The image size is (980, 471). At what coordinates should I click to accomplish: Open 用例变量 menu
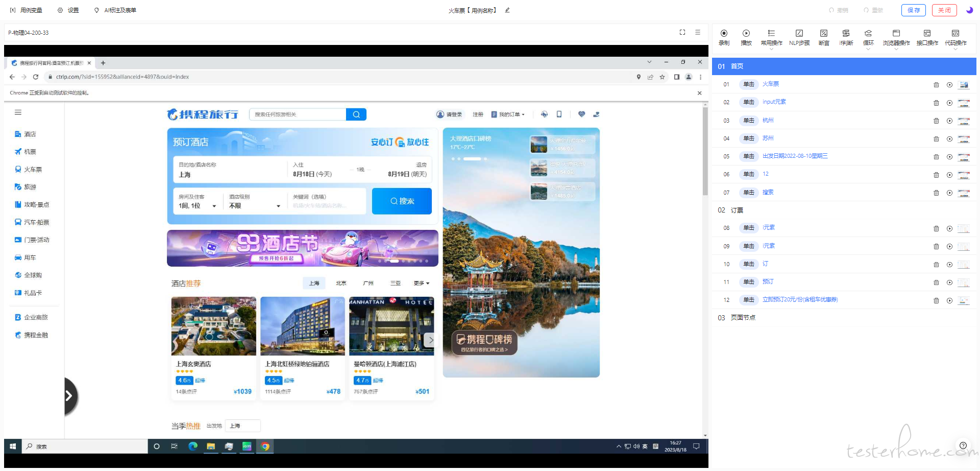pos(27,10)
